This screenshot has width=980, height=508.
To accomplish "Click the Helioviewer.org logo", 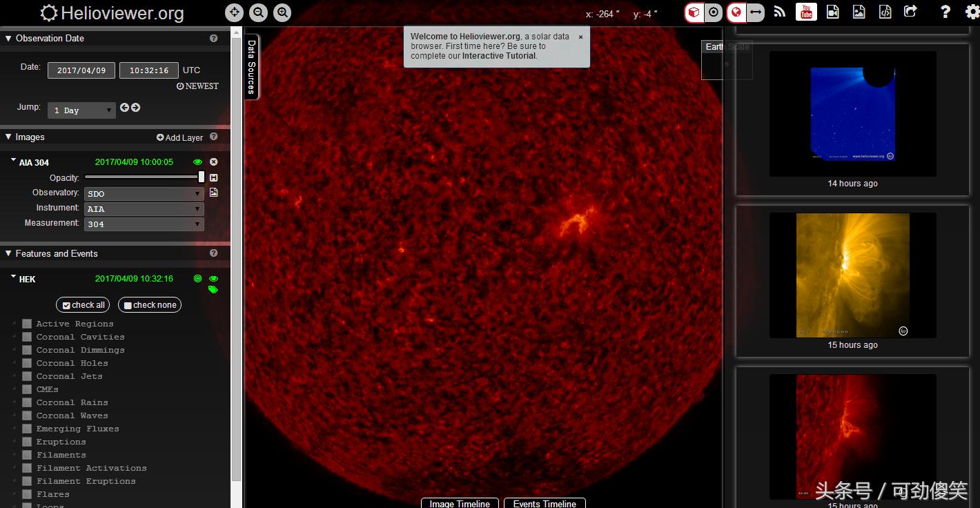I will tap(112, 12).
